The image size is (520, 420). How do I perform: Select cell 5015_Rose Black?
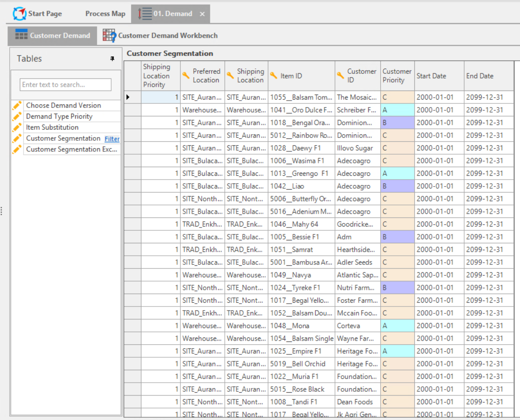(x=301, y=389)
